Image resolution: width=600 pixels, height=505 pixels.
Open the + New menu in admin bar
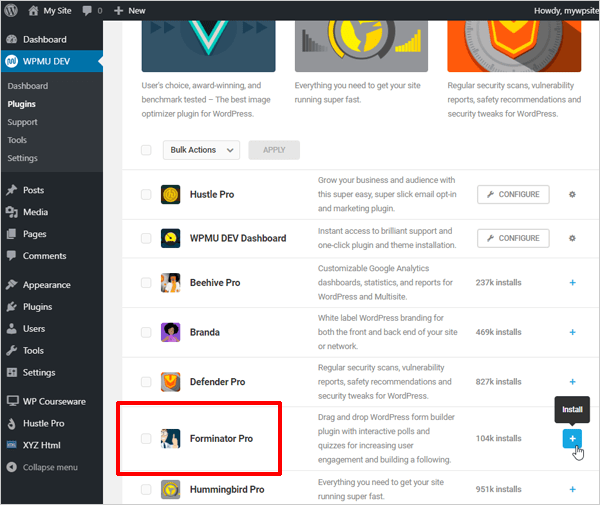(x=129, y=10)
